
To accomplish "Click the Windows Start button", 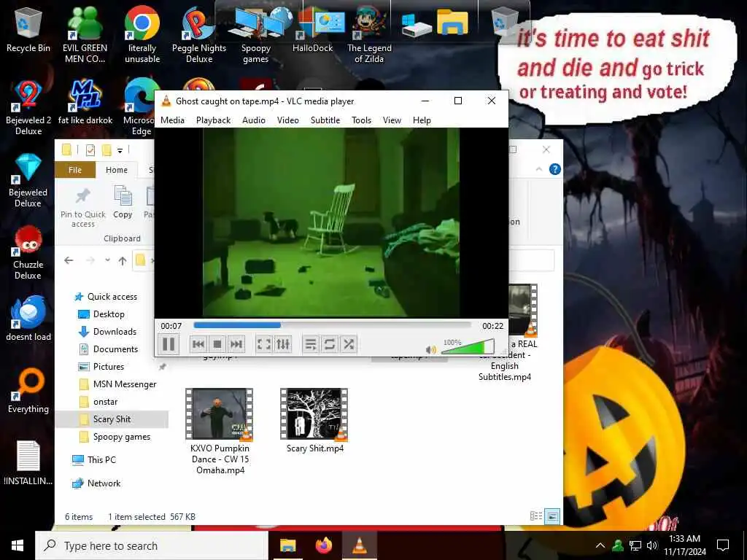I will coord(18,545).
